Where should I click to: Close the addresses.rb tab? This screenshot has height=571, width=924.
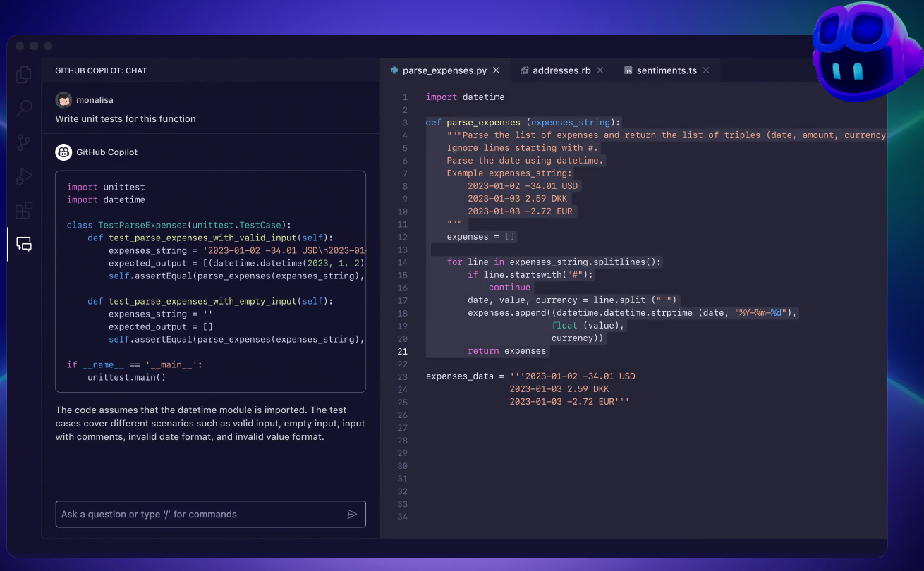click(600, 70)
